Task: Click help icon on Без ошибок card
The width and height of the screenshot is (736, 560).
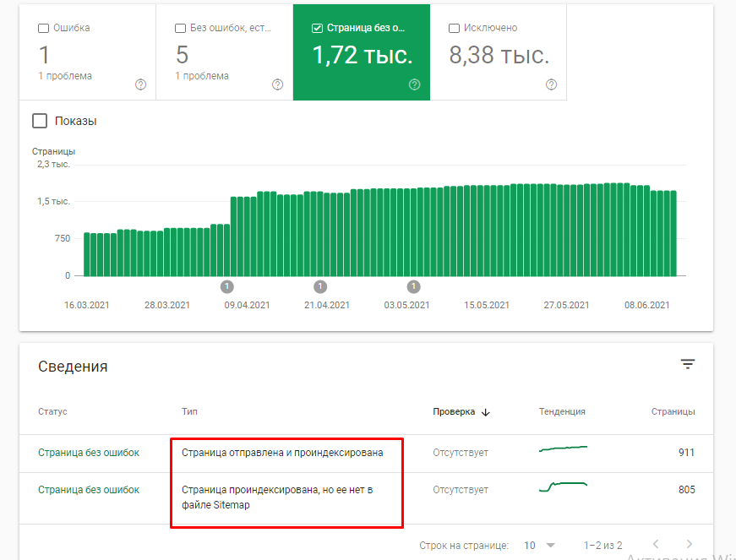Action: click(x=277, y=84)
